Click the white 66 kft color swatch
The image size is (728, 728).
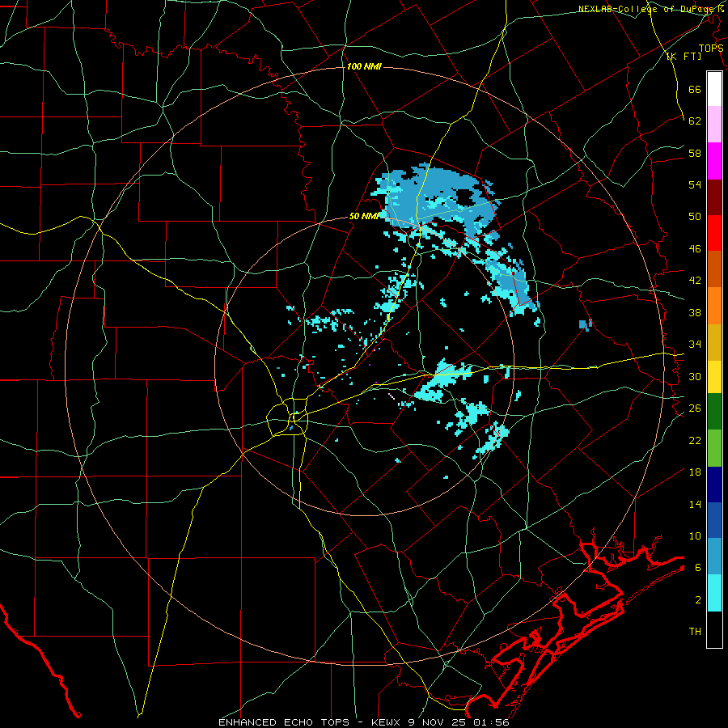pyautogui.click(x=714, y=89)
